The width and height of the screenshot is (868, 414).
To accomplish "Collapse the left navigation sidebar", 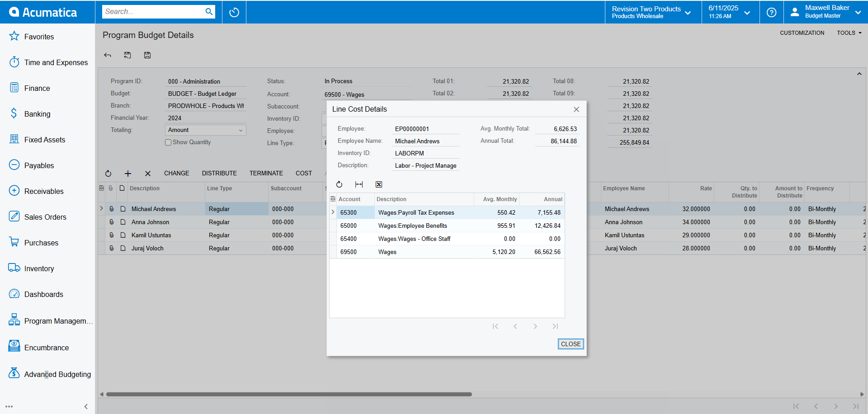I will point(86,406).
